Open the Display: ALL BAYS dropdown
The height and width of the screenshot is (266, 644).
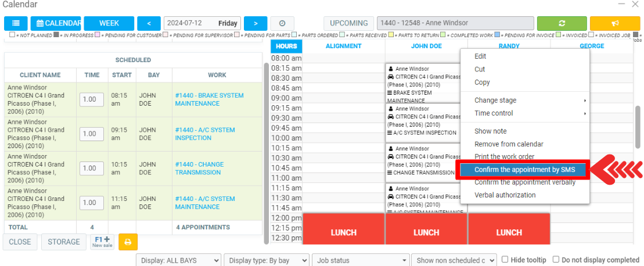point(178,260)
